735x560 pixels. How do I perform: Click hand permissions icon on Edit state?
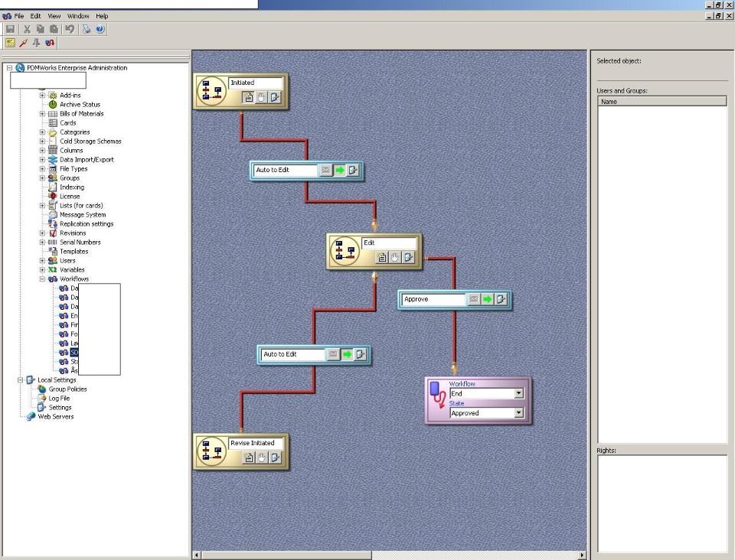click(x=395, y=258)
